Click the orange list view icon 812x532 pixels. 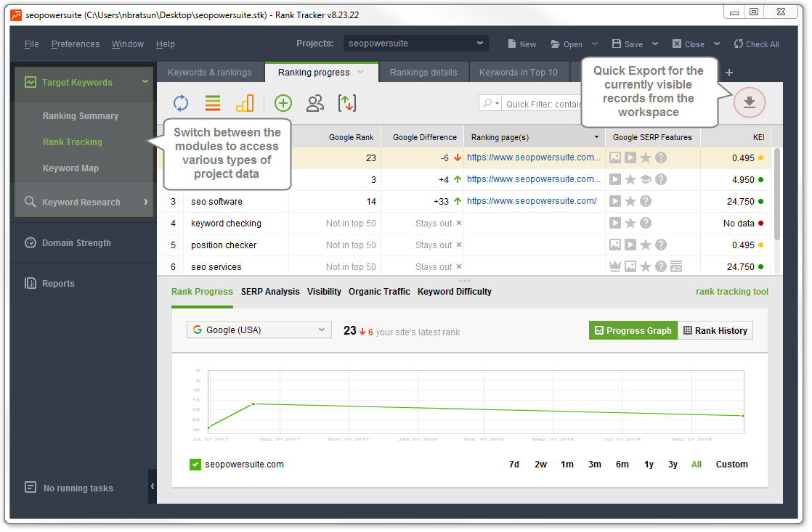coord(213,103)
